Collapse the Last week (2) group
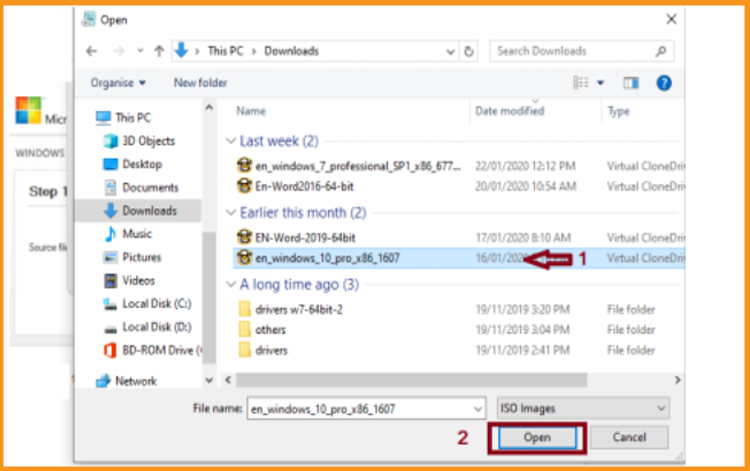The height and width of the screenshot is (471, 750). coord(231,141)
